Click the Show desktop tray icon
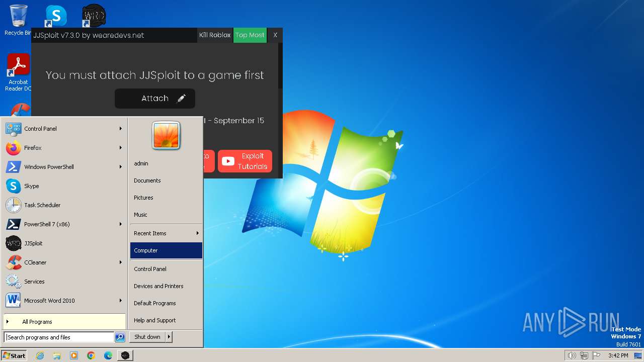644x362 pixels. click(x=638, y=355)
